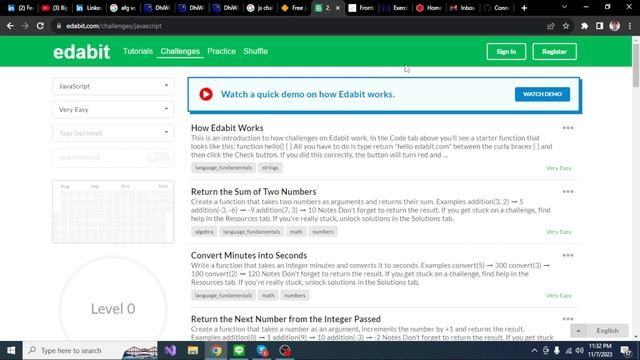The height and width of the screenshot is (360, 640).
Task: Click the WATCH DEMO button
Action: click(x=542, y=94)
